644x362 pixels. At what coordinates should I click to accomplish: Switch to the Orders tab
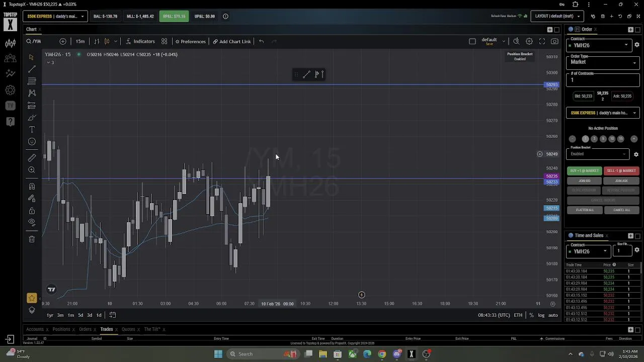tap(85, 329)
